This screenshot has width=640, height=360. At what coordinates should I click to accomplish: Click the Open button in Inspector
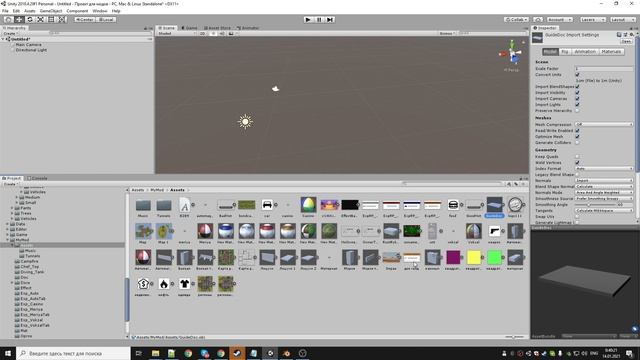[626, 41]
